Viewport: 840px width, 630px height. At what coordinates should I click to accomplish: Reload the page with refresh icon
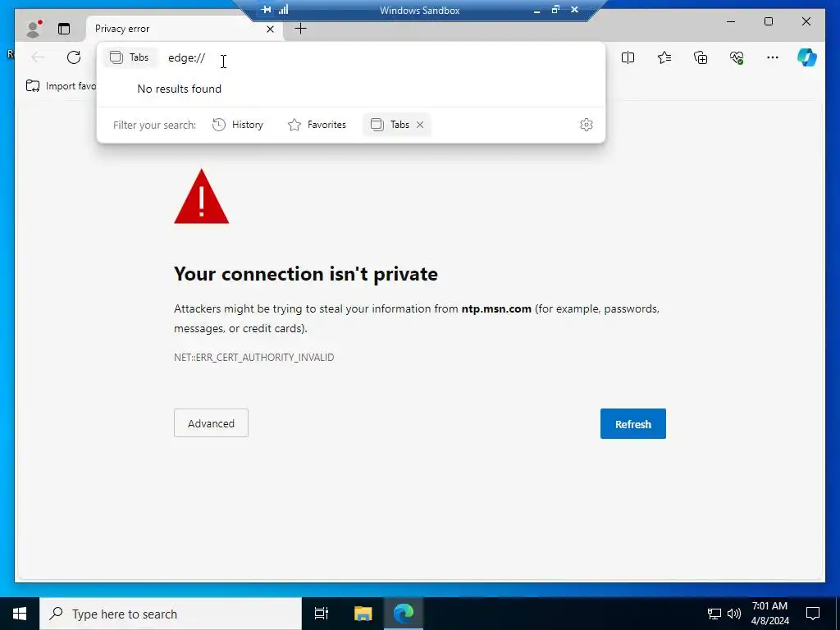point(74,57)
